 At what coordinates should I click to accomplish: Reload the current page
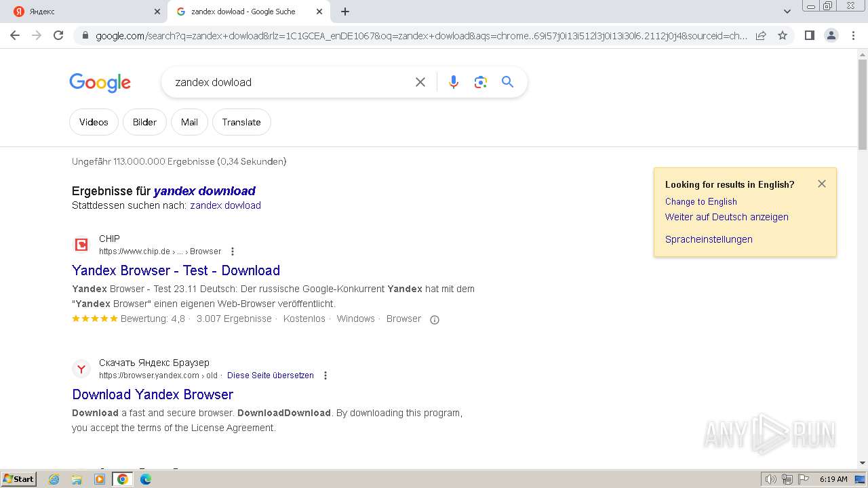tap(58, 35)
